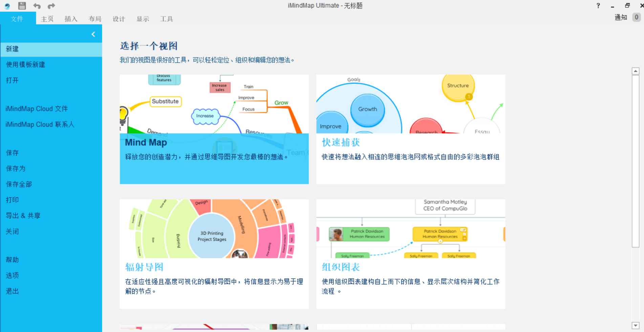Open the 插入 ribbon tab
Screen dimensions: 644x332
[x=71, y=19]
